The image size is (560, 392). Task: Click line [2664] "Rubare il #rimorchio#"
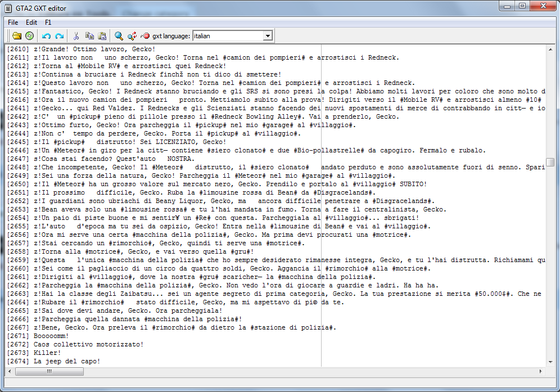tap(175, 303)
